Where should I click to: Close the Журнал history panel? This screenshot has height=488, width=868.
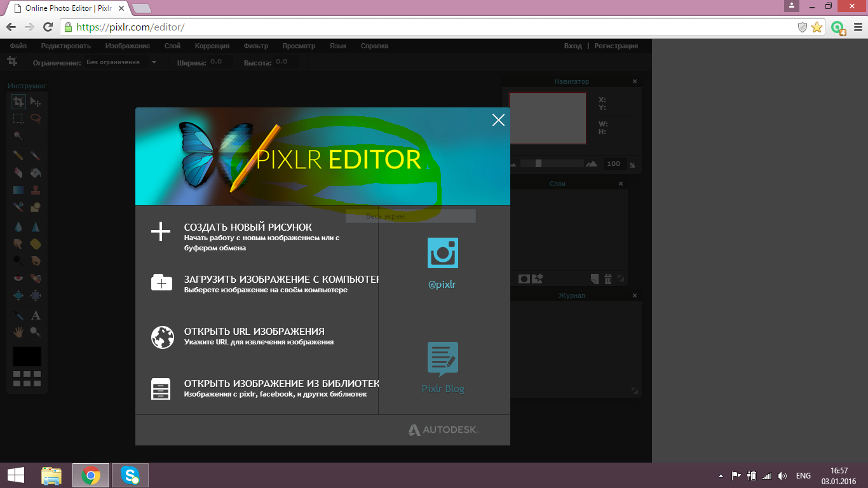635,295
